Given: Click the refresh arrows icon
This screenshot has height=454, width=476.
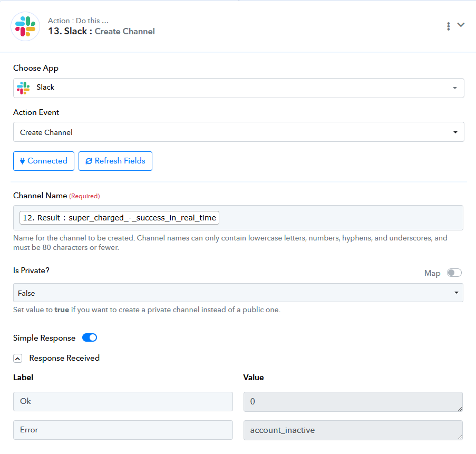Looking at the screenshot, I should point(89,161).
